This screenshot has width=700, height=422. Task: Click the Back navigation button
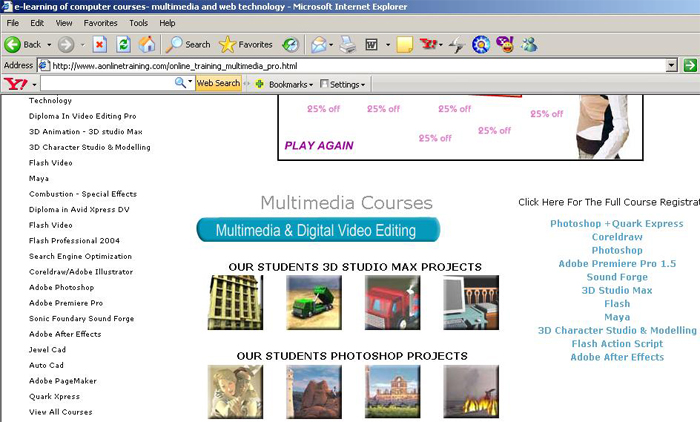(22, 45)
